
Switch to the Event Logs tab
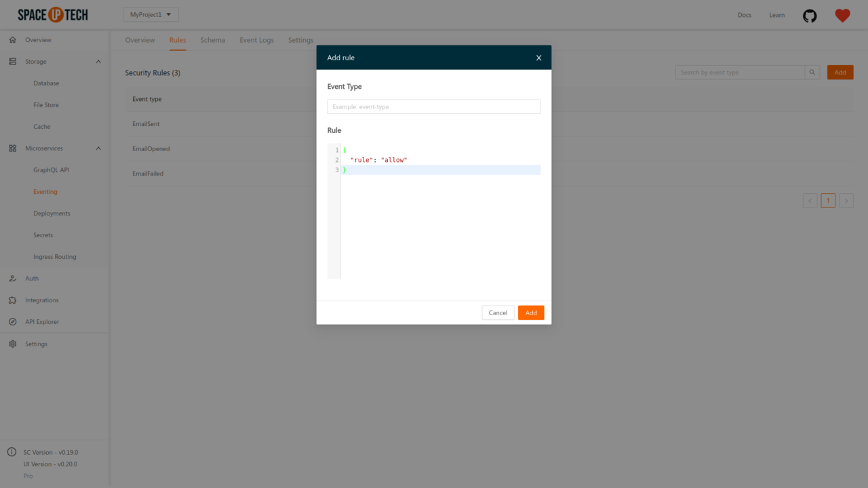[256, 40]
